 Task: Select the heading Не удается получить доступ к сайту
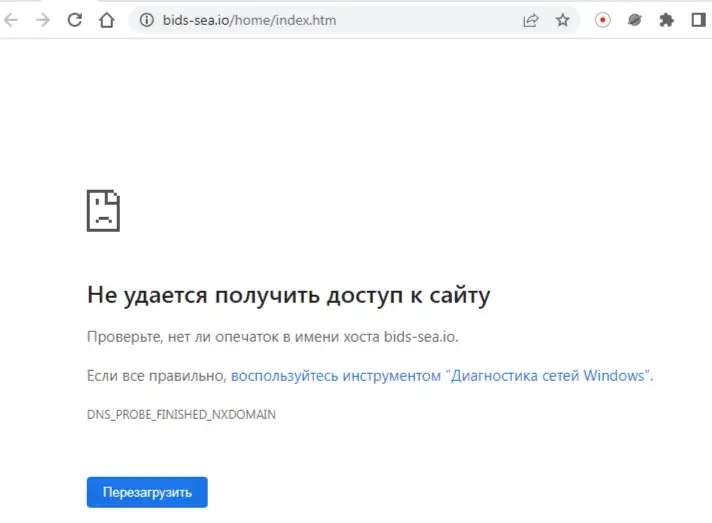click(x=289, y=295)
